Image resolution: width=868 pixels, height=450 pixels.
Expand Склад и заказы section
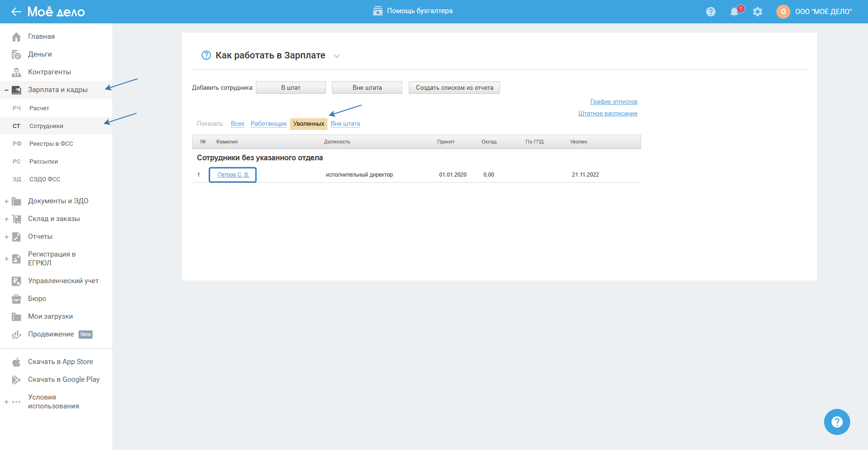pos(7,219)
